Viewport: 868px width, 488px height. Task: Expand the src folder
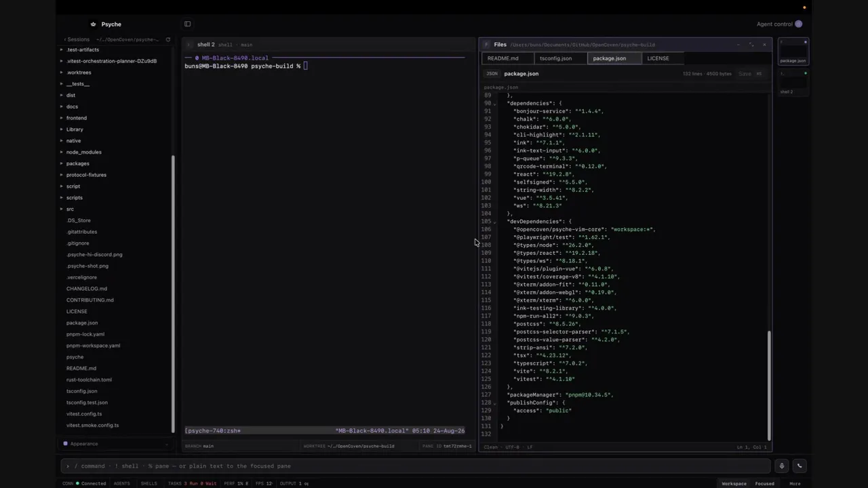pos(61,209)
